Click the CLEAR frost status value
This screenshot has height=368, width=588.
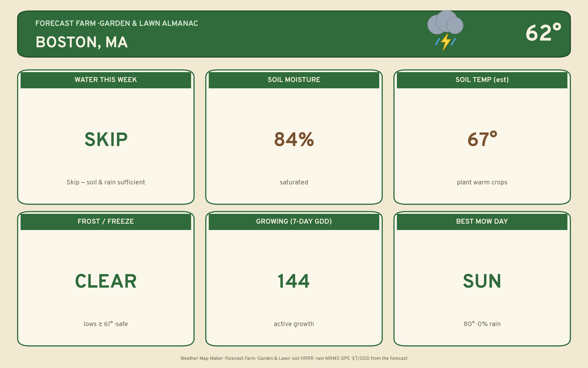[106, 281]
